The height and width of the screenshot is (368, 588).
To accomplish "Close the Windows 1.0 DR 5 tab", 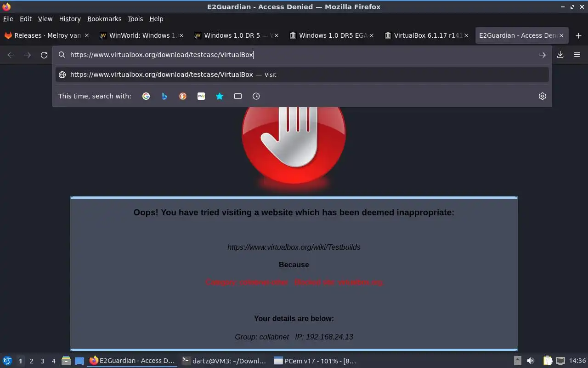I will (276, 35).
